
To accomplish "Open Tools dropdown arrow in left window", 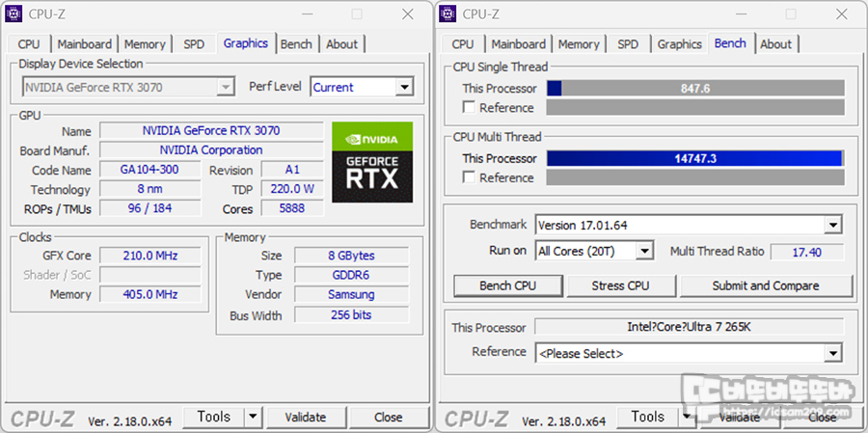I will 253,417.
